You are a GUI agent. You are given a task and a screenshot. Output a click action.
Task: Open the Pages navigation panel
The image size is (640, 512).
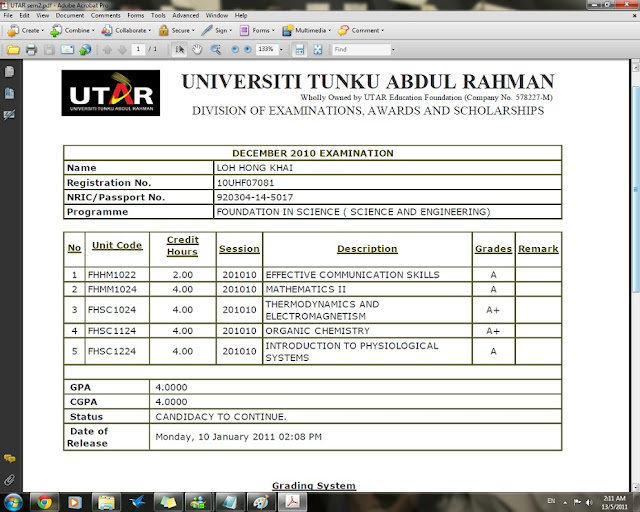click(9, 72)
